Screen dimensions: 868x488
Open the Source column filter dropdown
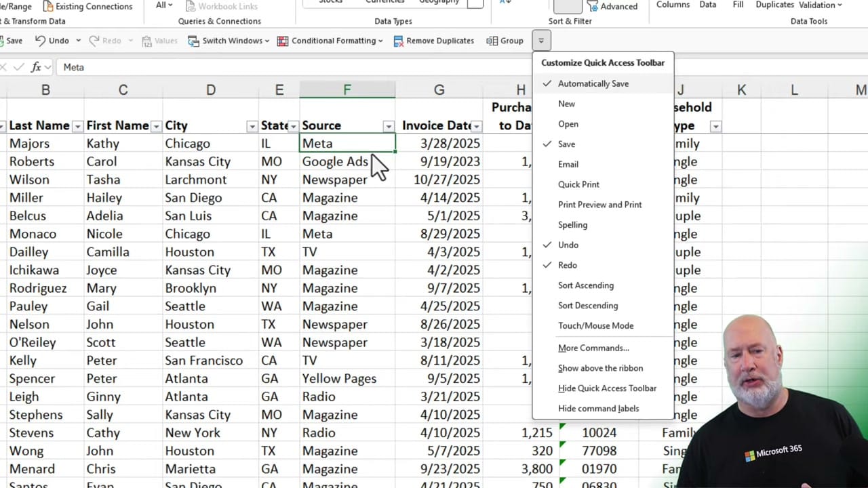388,126
